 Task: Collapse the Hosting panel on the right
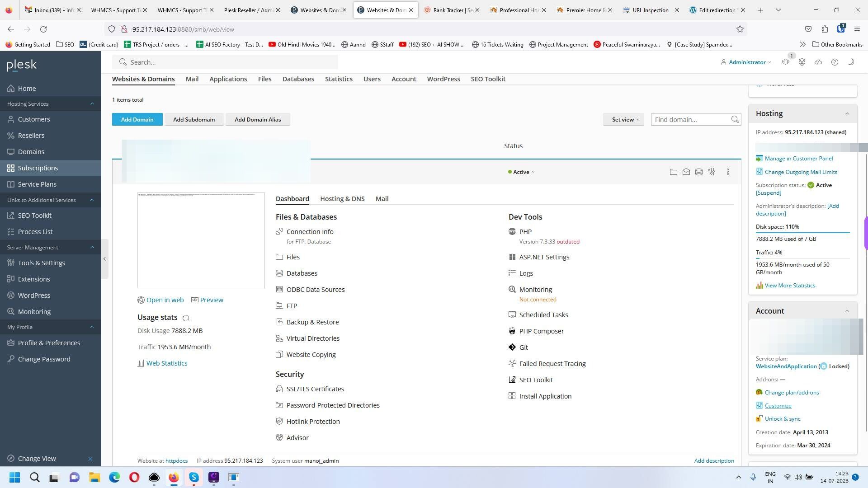[x=847, y=113]
